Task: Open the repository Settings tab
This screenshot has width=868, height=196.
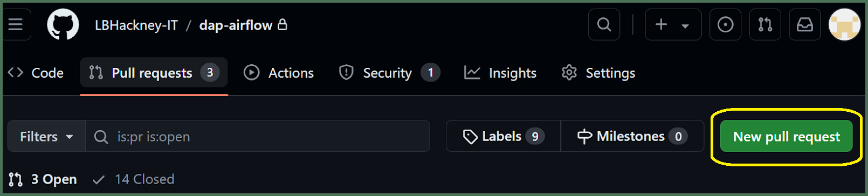Action: pos(598,73)
